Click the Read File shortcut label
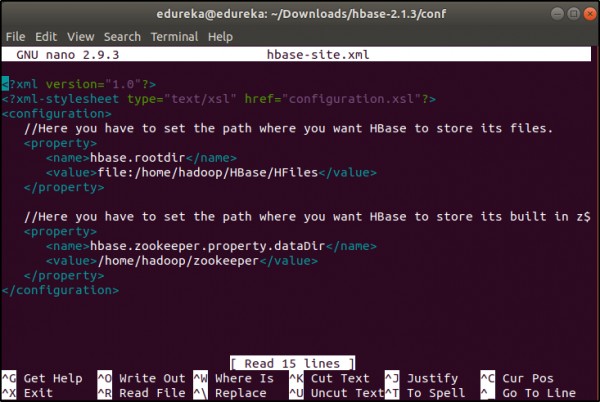Screen dimensions: 600x402 coord(152,393)
